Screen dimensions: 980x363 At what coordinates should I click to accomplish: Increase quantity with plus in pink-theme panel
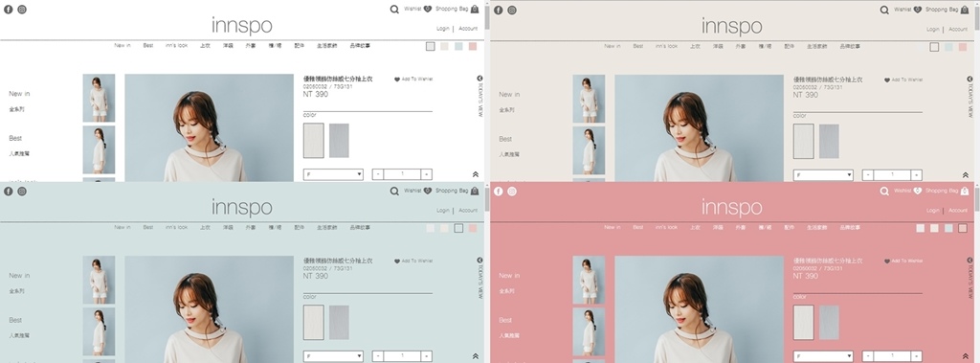916,356
